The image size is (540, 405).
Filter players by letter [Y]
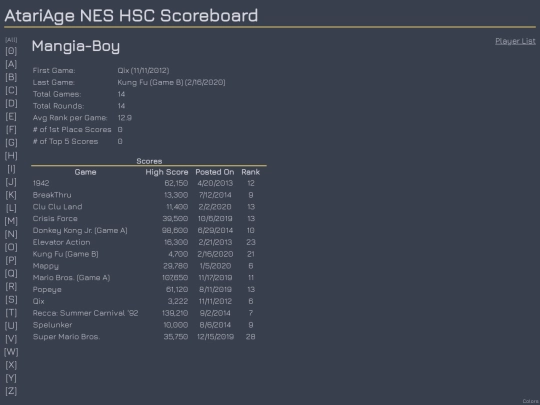click(x=11, y=378)
